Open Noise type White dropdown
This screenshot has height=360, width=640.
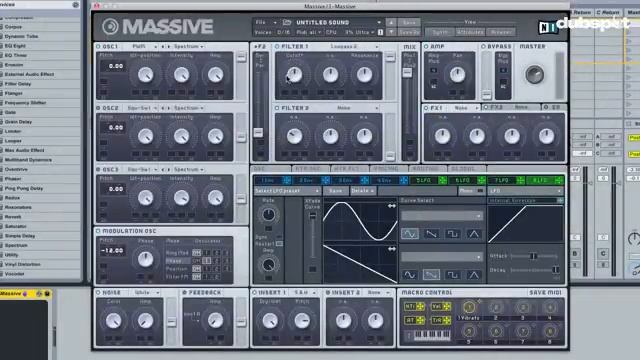[147, 293]
